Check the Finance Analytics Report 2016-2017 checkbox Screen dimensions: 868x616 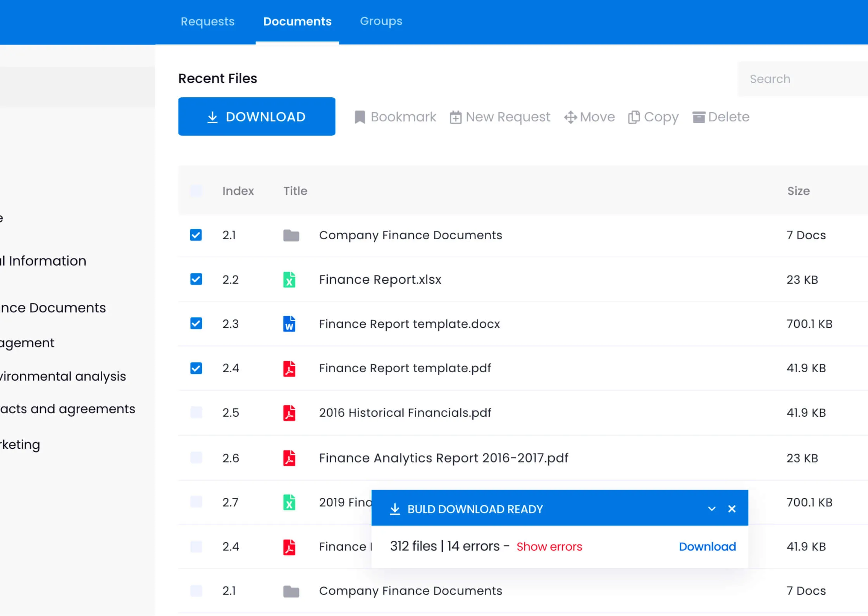pyautogui.click(x=196, y=458)
